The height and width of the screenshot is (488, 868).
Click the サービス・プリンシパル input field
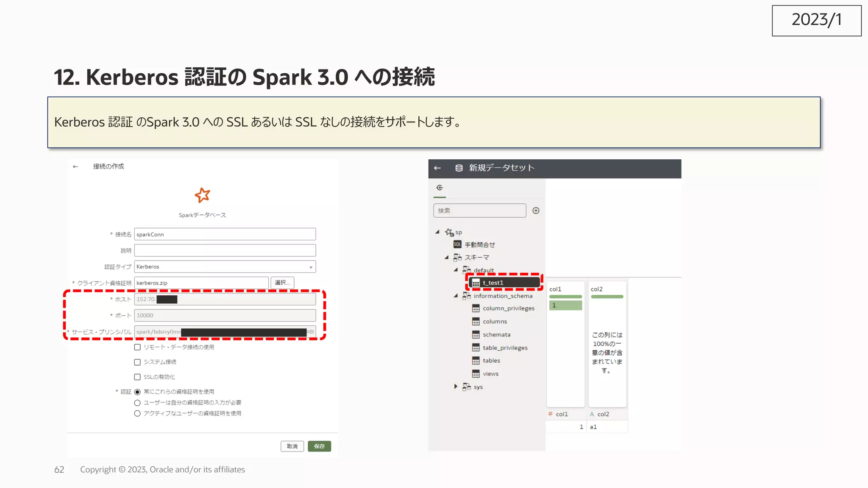point(225,332)
